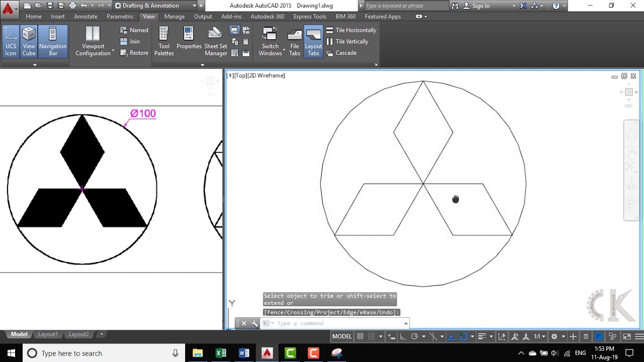Click the Clean Screen status icon

click(x=627, y=336)
